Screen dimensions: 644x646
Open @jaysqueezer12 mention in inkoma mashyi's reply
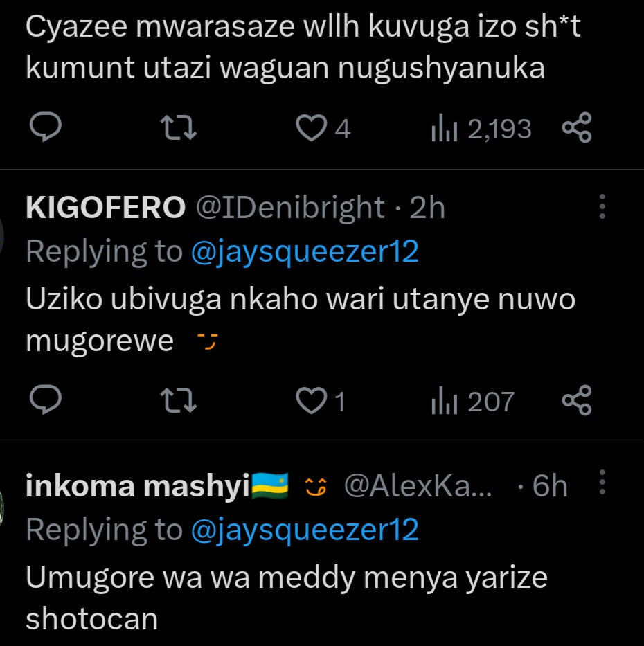pos(305,530)
